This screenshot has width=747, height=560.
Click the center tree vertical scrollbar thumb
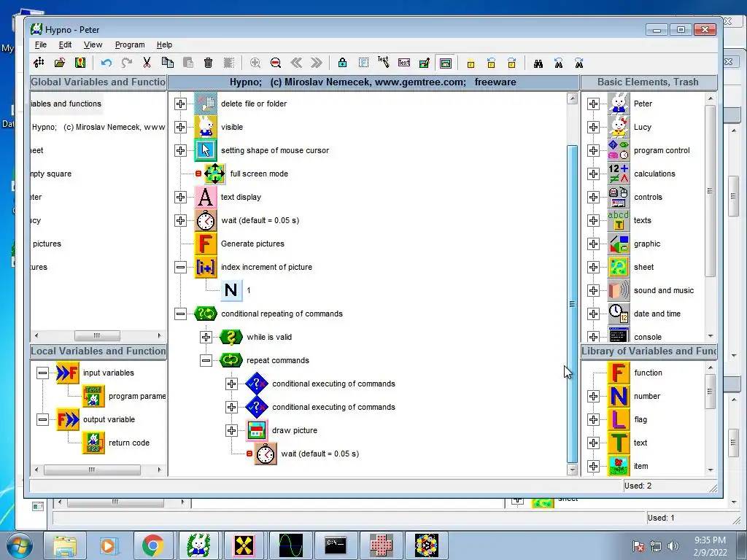tap(572, 304)
